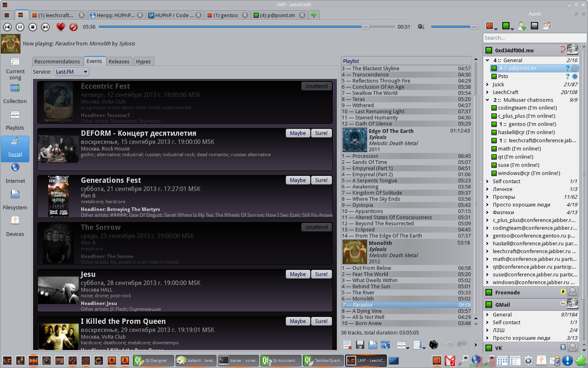
Task: Click Sure! for Jesu event
Action: point(321,274)
